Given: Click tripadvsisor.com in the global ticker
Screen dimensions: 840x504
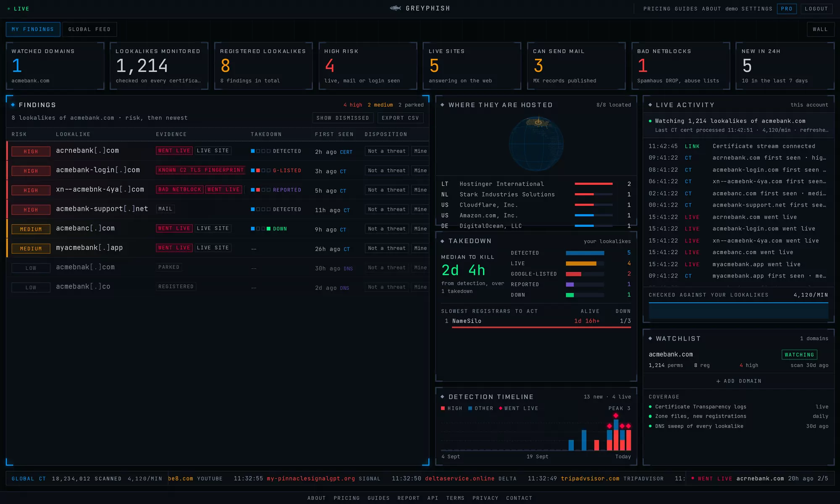Looking at the screenshot, I should click(x=590, y=478).
